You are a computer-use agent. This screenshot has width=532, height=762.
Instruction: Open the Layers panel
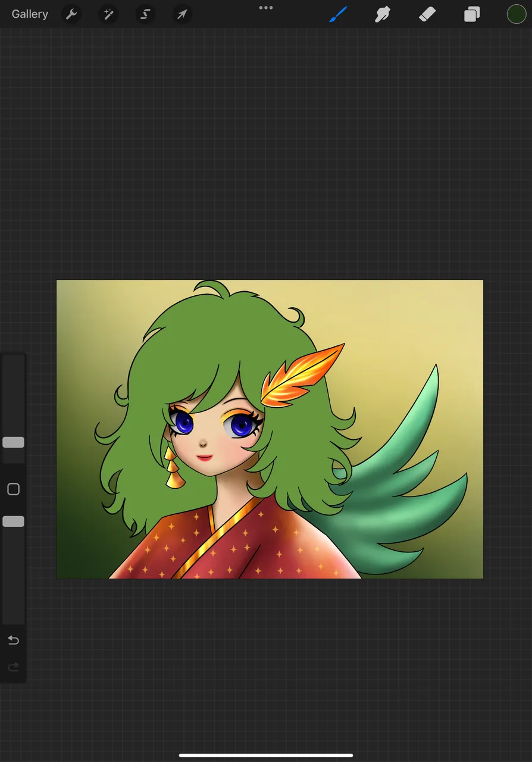(472, 14)
